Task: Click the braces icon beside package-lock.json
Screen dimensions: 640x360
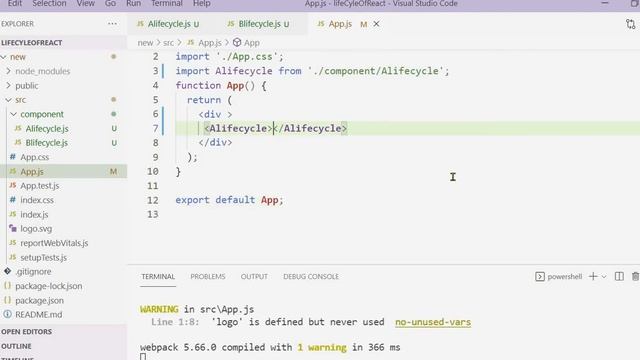Action: point(7,286)
